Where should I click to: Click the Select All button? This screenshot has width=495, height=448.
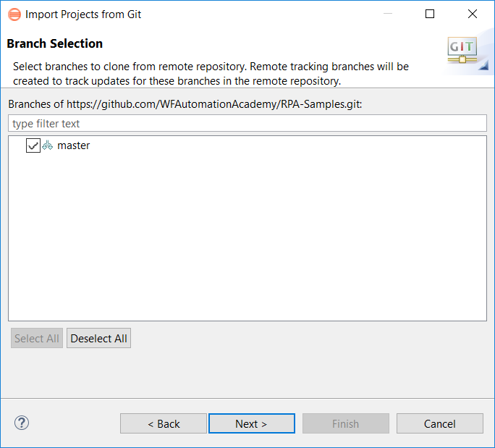point(37,338)
